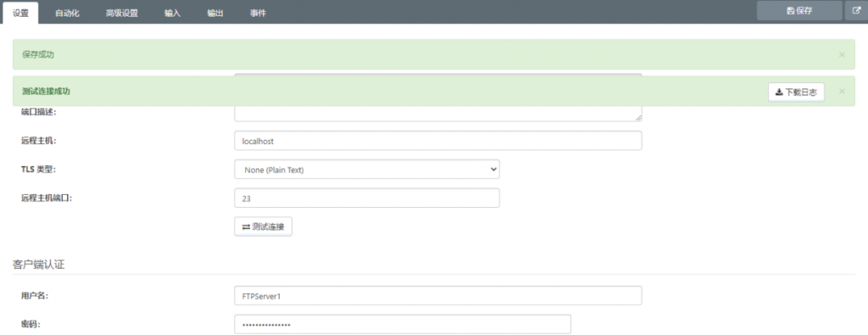Screen dimensions: 868x335
Task: Grab the 端口描述 textarea corner resize handle
Action: (639, 118)
